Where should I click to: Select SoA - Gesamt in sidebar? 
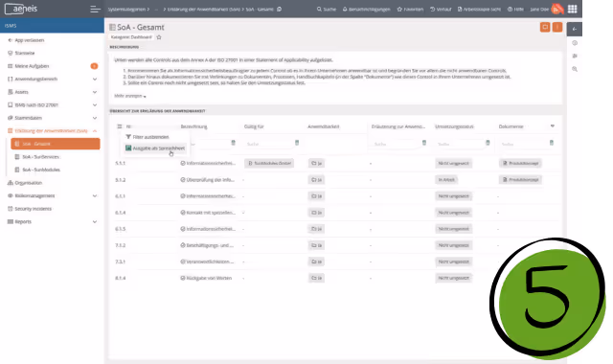[x=56, y=144]
